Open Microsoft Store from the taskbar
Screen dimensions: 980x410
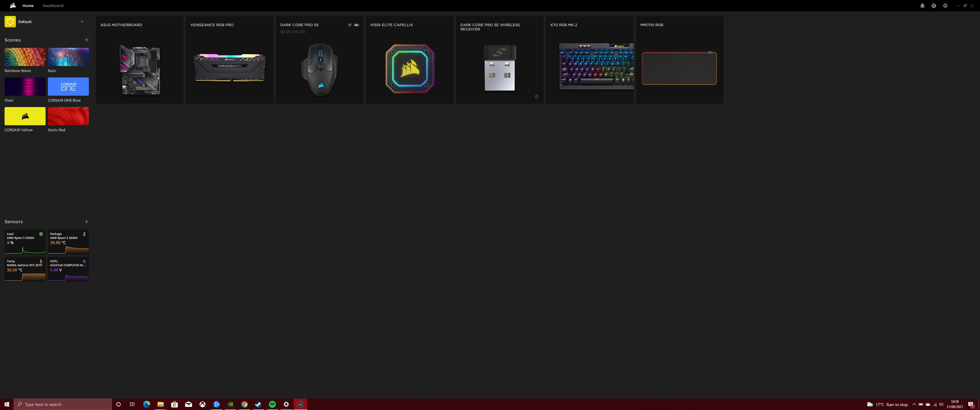pos(174,404)
